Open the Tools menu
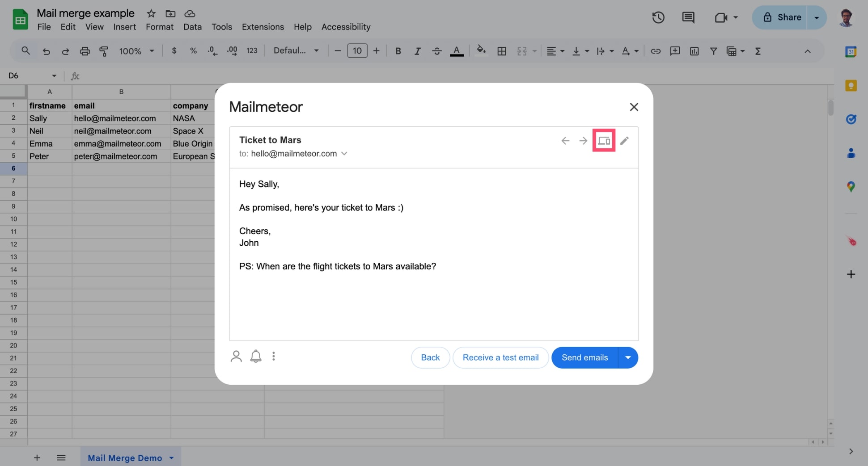Screen dimensions: 868x466 click(x=222, y=27)
